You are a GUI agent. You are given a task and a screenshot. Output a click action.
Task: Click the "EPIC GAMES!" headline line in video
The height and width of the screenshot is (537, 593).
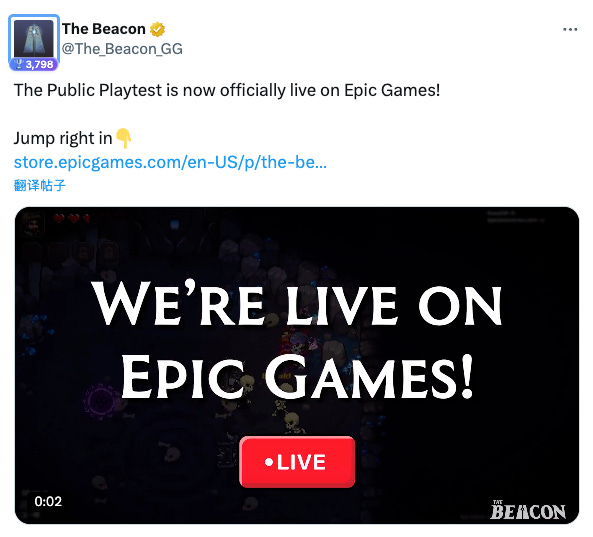(x=297, y=376)
